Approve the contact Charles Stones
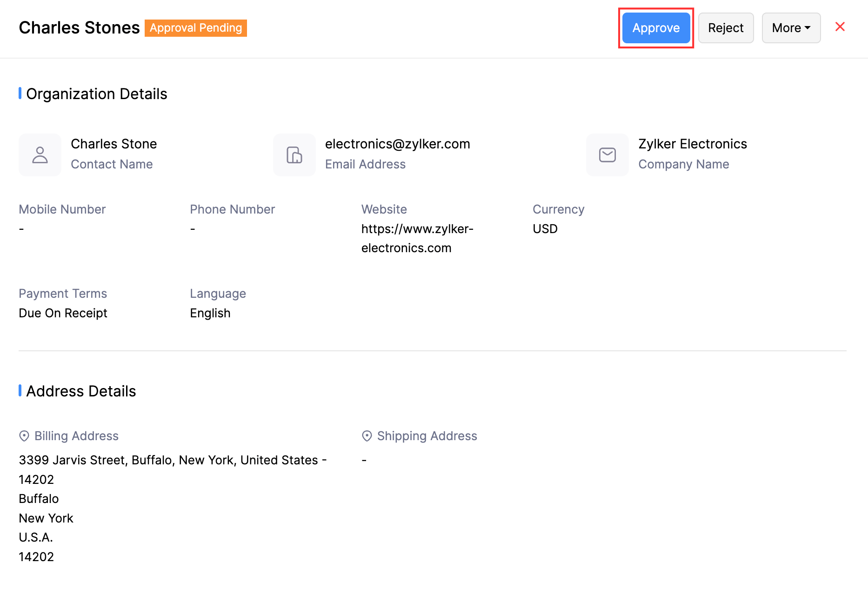 pos(656,28)
